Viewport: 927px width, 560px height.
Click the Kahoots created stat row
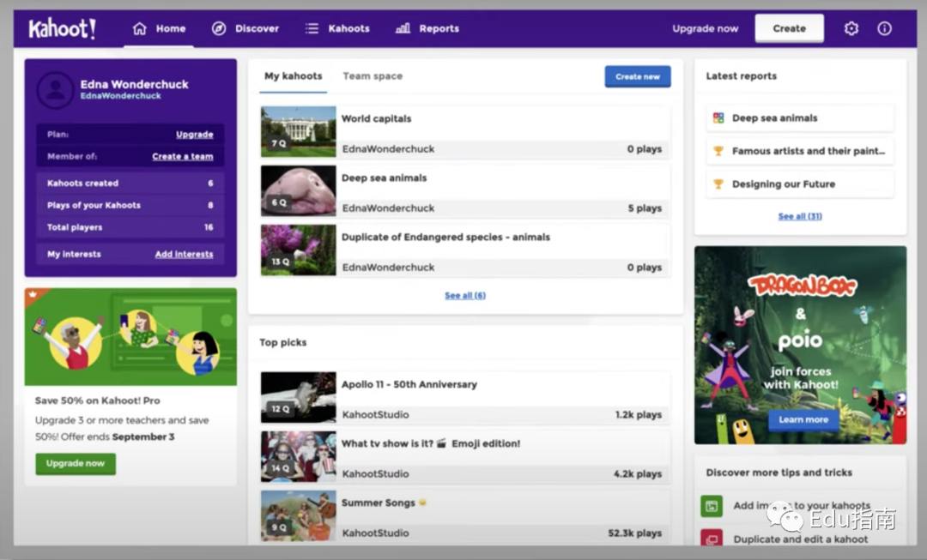130,184
